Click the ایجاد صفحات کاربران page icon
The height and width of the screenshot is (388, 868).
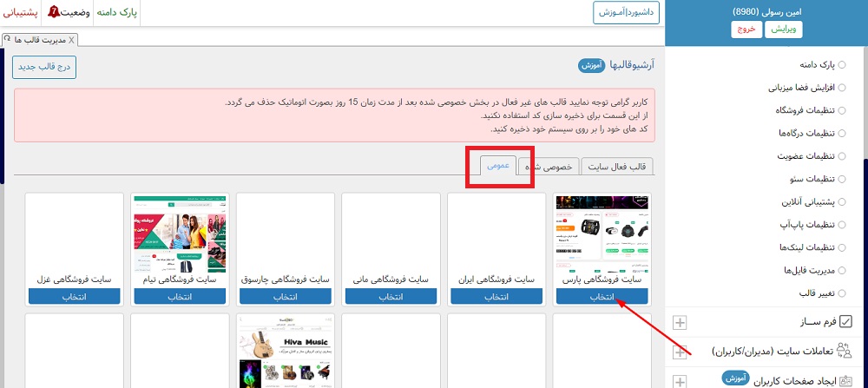click(x=845, y=380)
